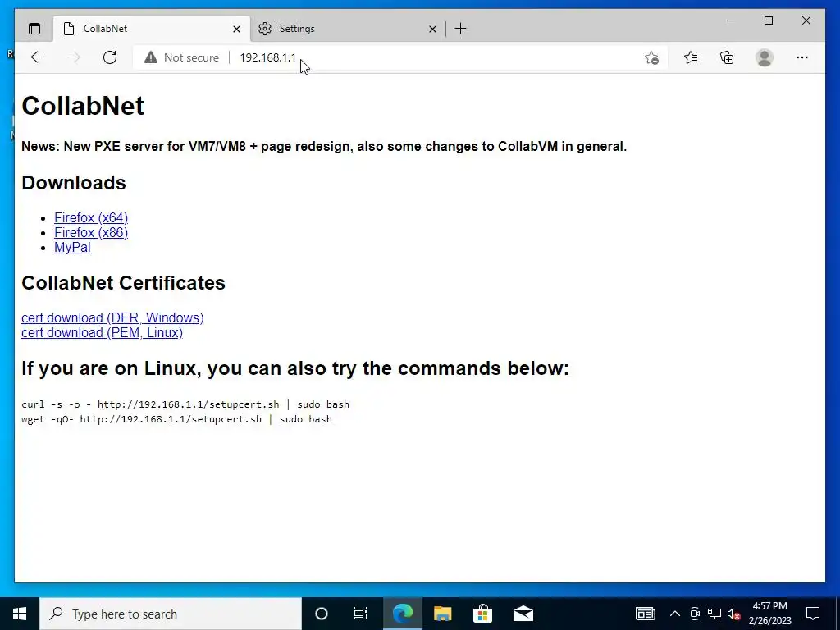Open the user profile avatar
840x630 pixels.
click(765, 57)
